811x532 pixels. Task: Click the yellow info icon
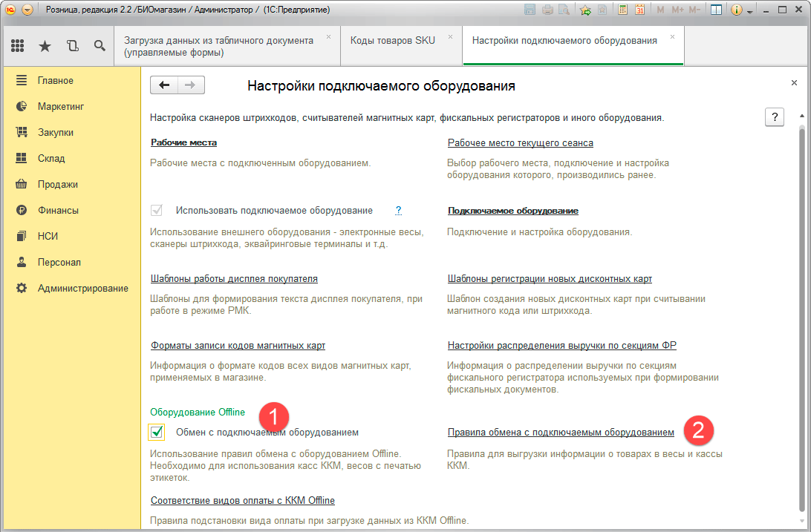[x=737, y=10]
